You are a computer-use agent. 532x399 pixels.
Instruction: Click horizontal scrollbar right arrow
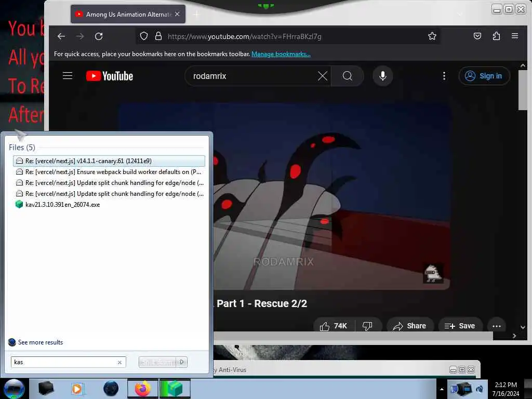514,336
